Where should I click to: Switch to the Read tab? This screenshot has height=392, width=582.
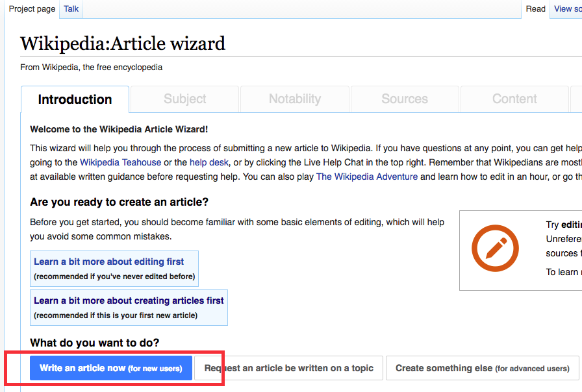coord(535,9)
